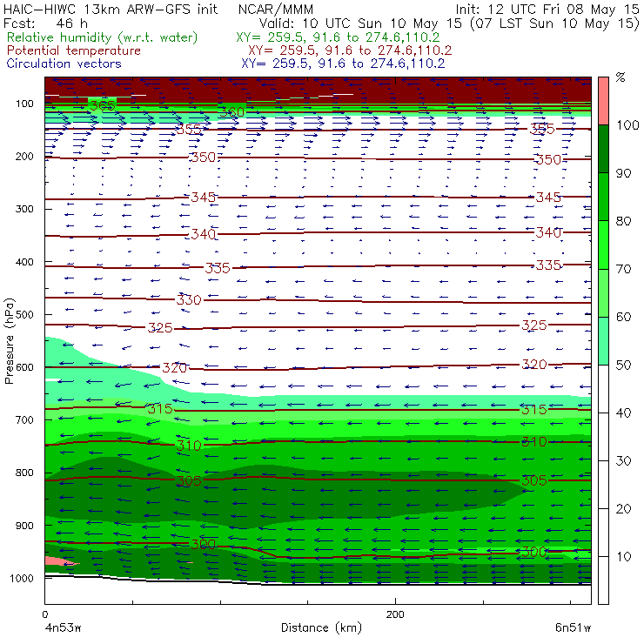Click the '360' potential temperature contour label
The image size is (644, 644).
point(232,111)
